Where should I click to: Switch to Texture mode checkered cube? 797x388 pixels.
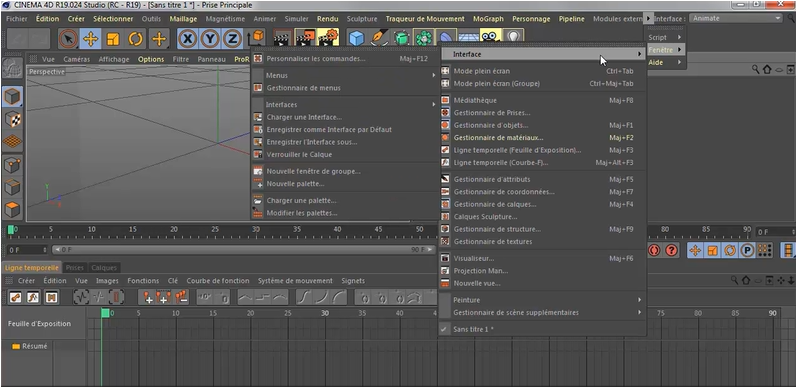(x=12, y=120)
